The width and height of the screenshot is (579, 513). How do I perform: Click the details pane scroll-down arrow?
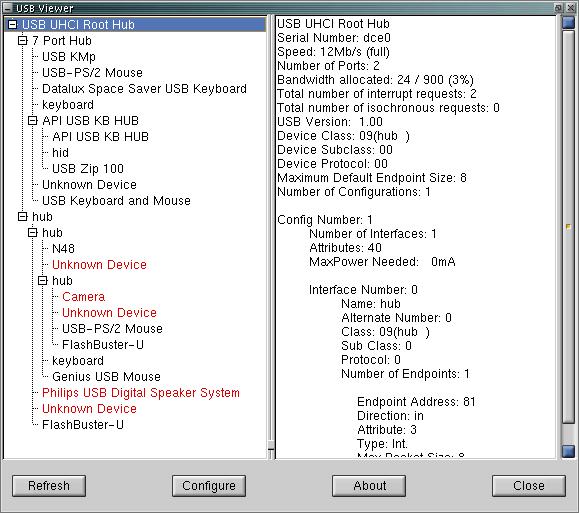(x=569, y=451)
